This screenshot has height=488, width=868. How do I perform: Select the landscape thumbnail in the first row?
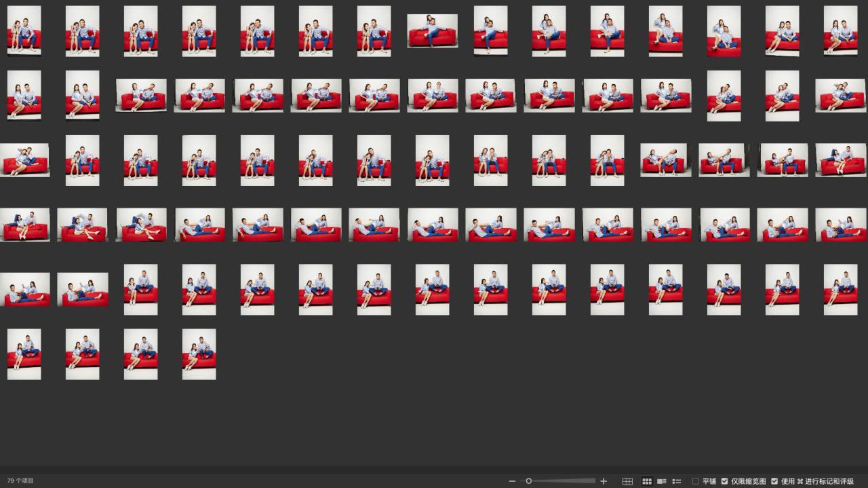(x=433, y=31)
